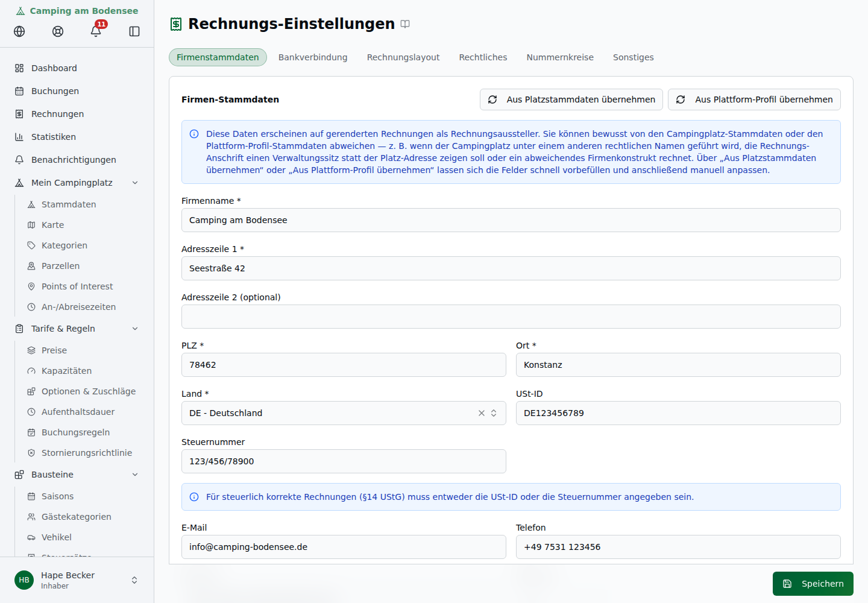Click Aus Platzstammdaten übernehmen button

pyautogui.click(x=571, y=99)
